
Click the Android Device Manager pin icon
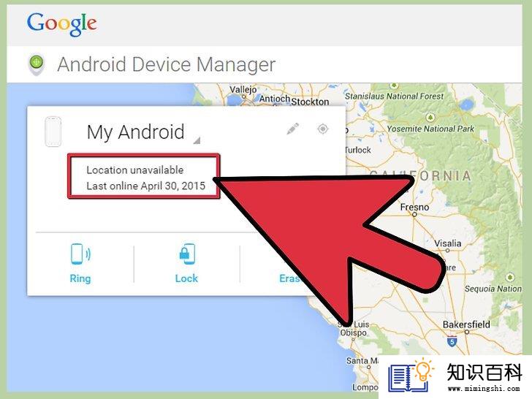pos(37,64)
